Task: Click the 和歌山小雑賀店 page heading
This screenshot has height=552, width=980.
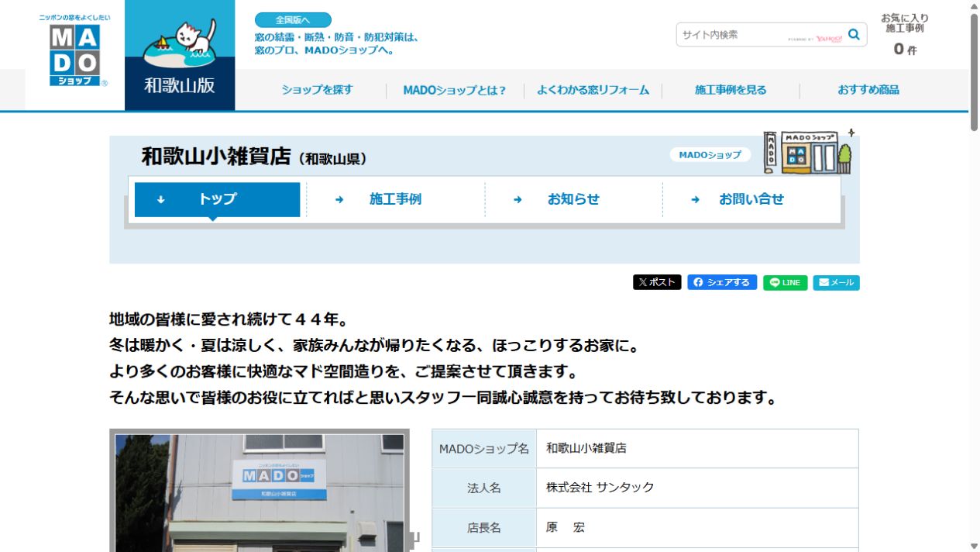Action: pos(254,157)
